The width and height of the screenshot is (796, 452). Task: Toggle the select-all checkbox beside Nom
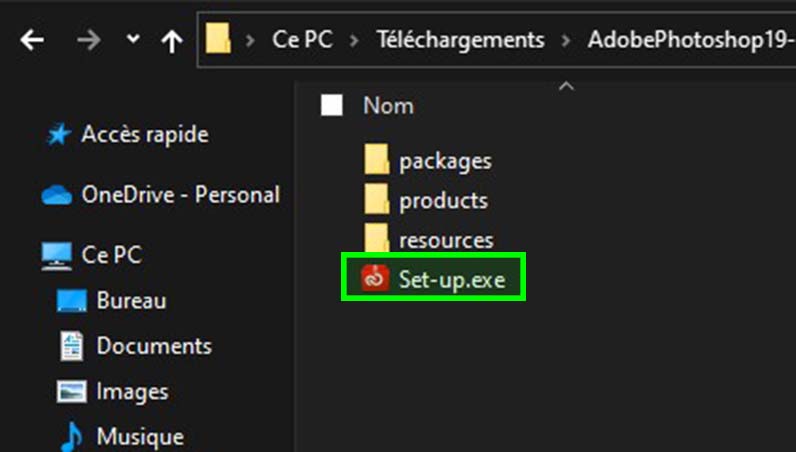point(332,105)
